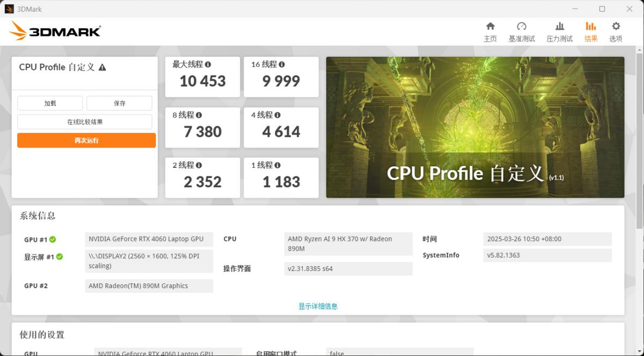Click the scrollbar up arrow
The image size is (644, 356).
pyautogui.click(x=639, y=49)
